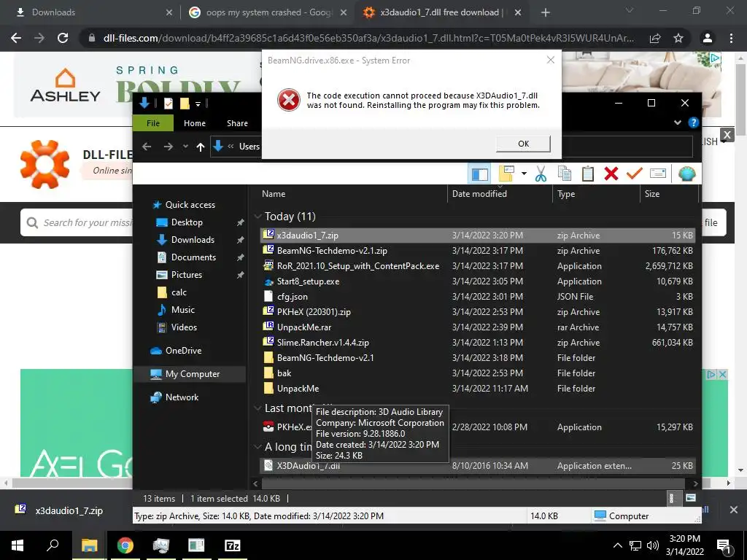Open a new Chrome tab
Image resolution: width=747 pixels, height=560 pixels.
coord(546,12)
